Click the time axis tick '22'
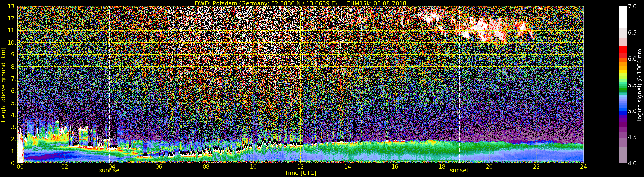Image resolution: width=644 pixels, height=177 pixels. [536, 166]
